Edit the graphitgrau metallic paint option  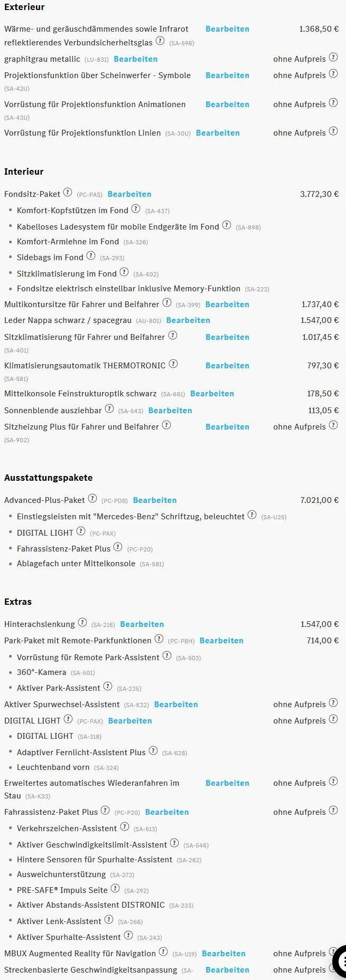coord(136,59)
